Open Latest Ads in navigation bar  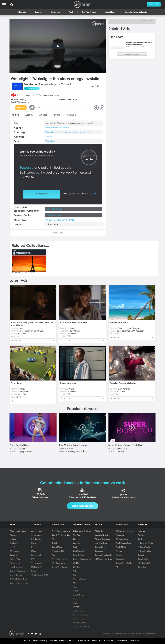tap(55, 12)
